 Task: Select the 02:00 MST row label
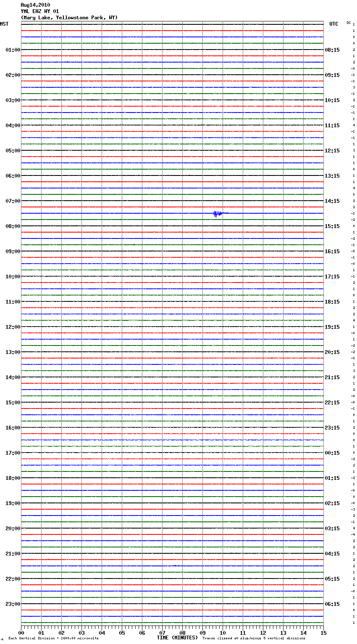pos(13,75)
